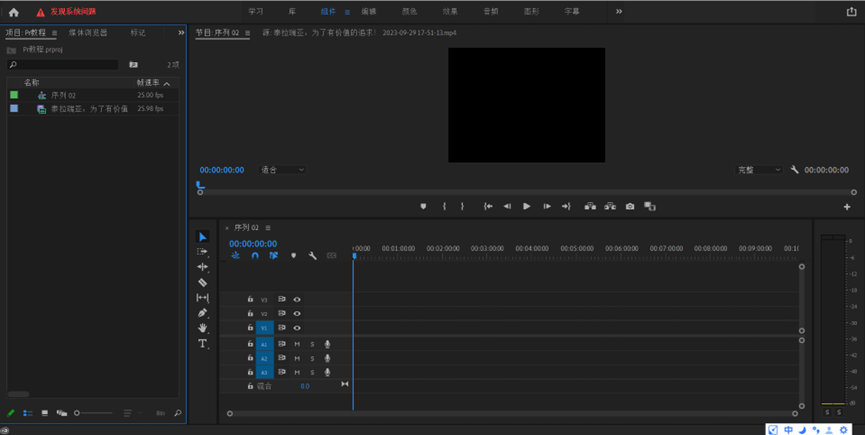Click the project panel search field
This screenshot has width=865, height=435.
coord(65,64)
